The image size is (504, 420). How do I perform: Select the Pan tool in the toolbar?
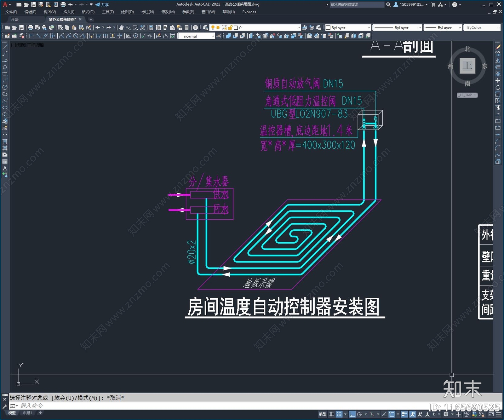[x=121, y=28]
